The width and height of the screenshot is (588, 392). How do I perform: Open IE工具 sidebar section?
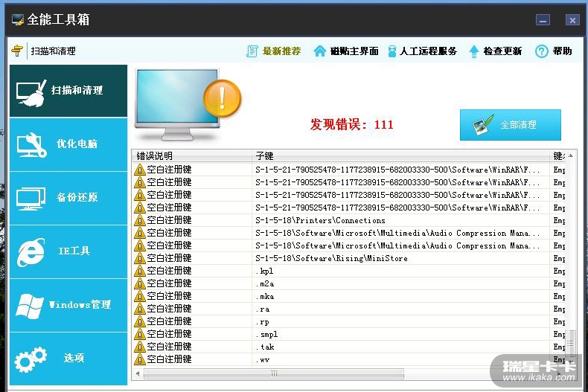tap(68, 252)
